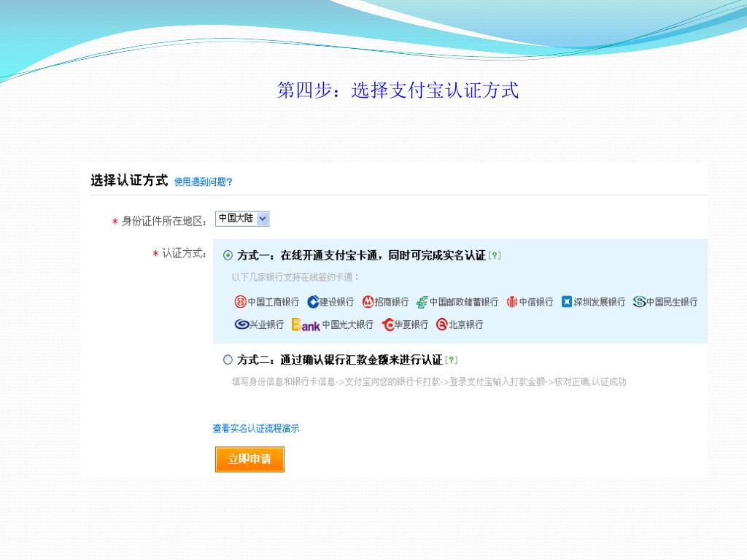
Task: Select the 方式一 radio button
Action: click(x=228, y=255)
